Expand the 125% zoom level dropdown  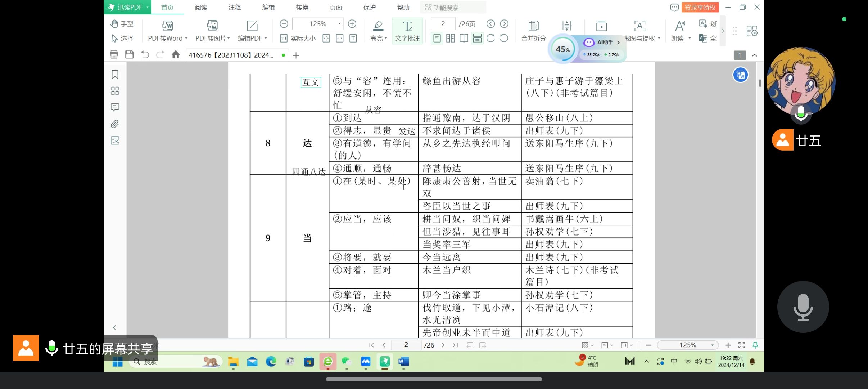(339, 24)
